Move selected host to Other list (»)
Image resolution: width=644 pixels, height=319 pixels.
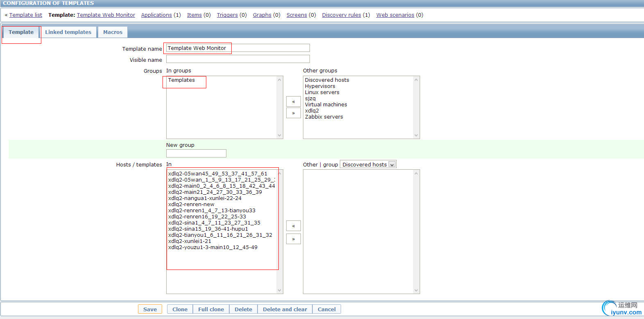tap(294, 239)
